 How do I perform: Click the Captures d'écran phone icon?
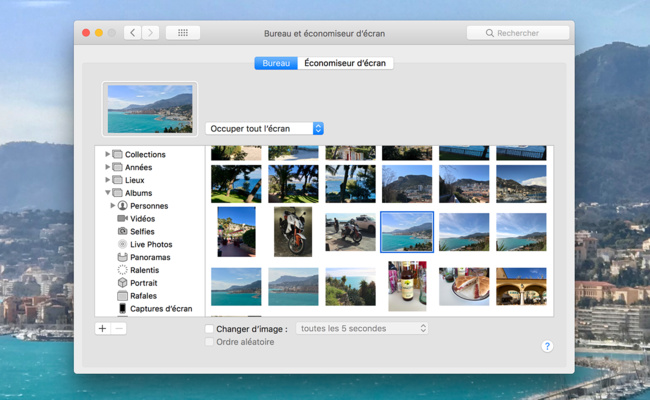(123, 308)
